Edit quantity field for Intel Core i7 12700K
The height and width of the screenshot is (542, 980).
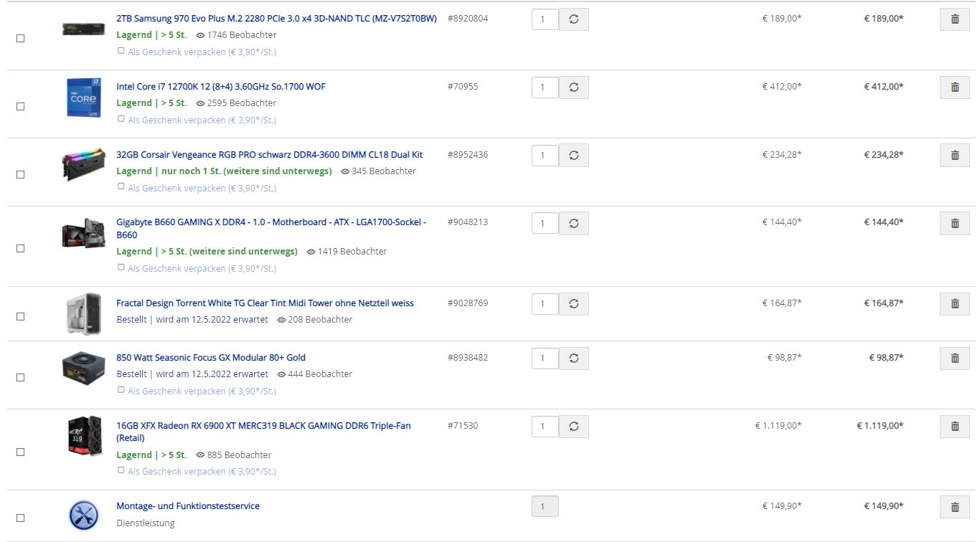pyautogui.click(x=545, y=87)
